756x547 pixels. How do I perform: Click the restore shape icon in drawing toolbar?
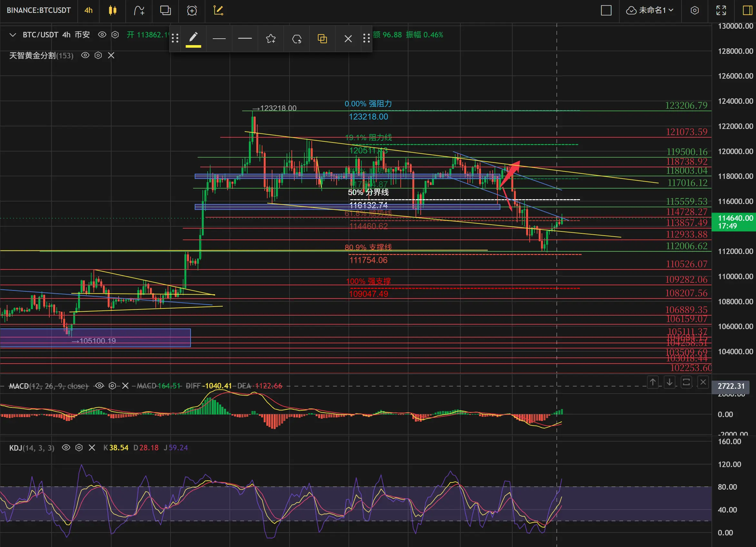297,39
